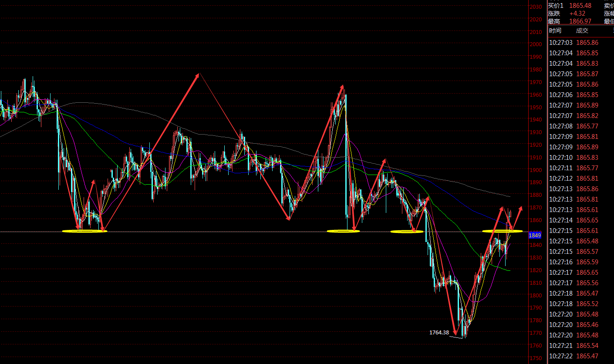614x364 pixels.
Task: Click the red arrow tip at the 1980 peak
Action: click(x=198, y=75)
